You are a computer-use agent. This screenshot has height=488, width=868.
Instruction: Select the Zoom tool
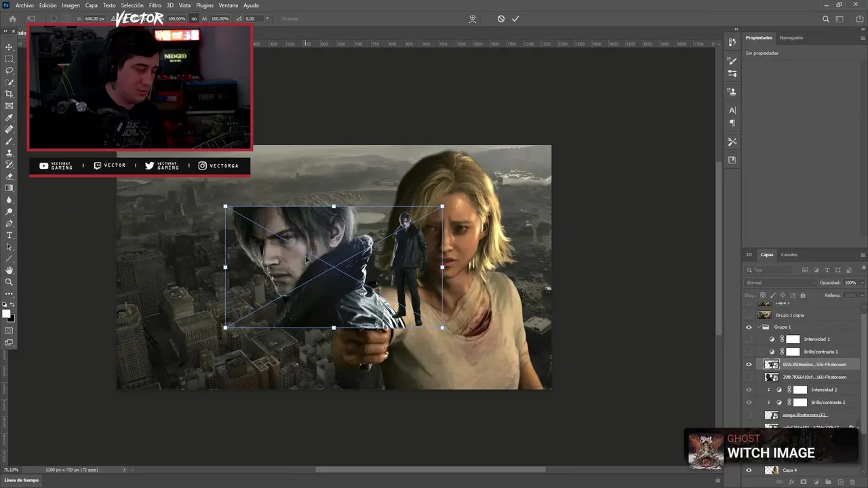click(x=9, y=282)
